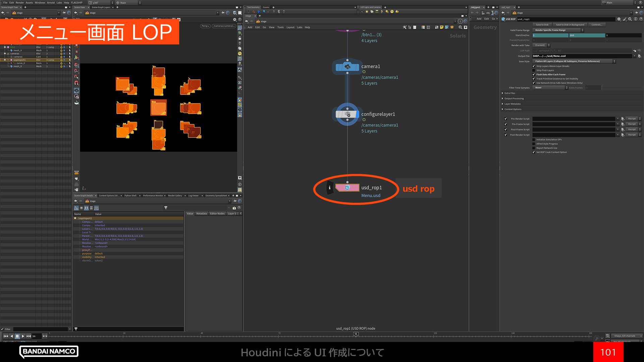644x362 pixels.
Task: Click the camera1 node icon
Action: pos(347,67)
